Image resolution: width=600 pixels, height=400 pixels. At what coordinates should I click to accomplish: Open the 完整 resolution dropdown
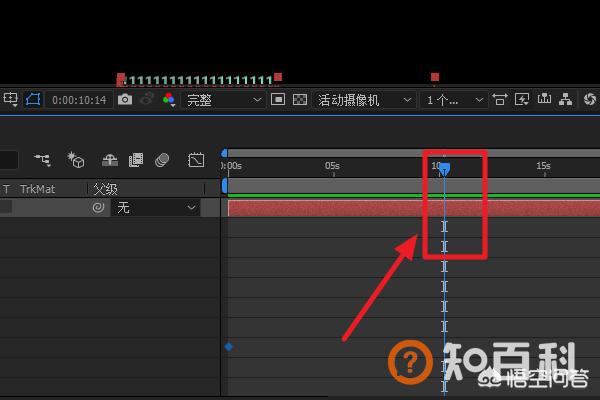click(x=223, y=100)
